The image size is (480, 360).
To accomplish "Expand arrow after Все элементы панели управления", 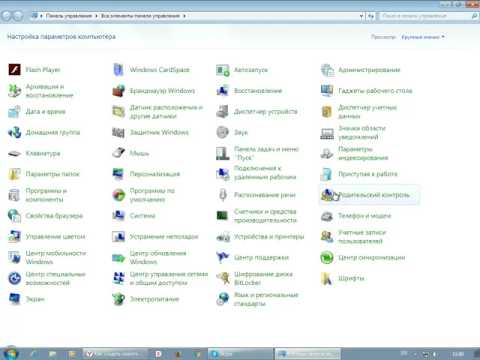I will [184, 16].
